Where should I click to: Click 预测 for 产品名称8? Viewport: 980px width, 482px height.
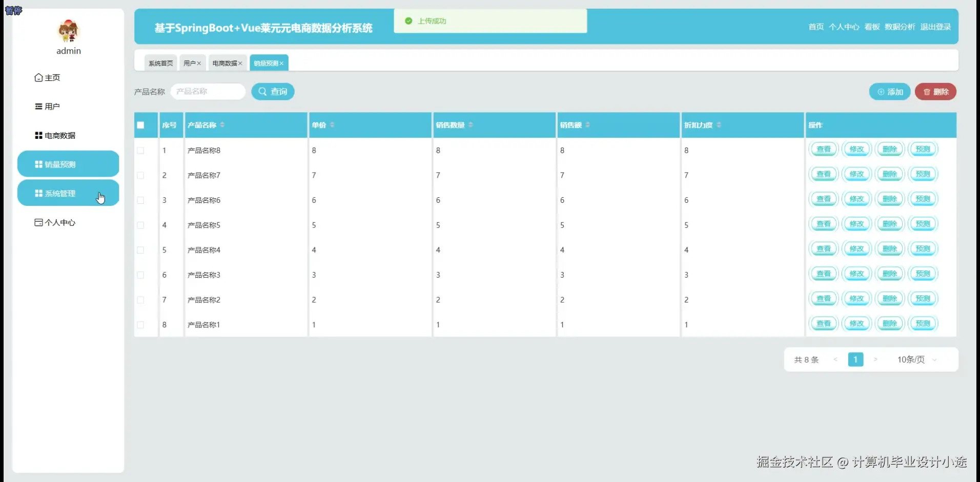coord(923,149)
